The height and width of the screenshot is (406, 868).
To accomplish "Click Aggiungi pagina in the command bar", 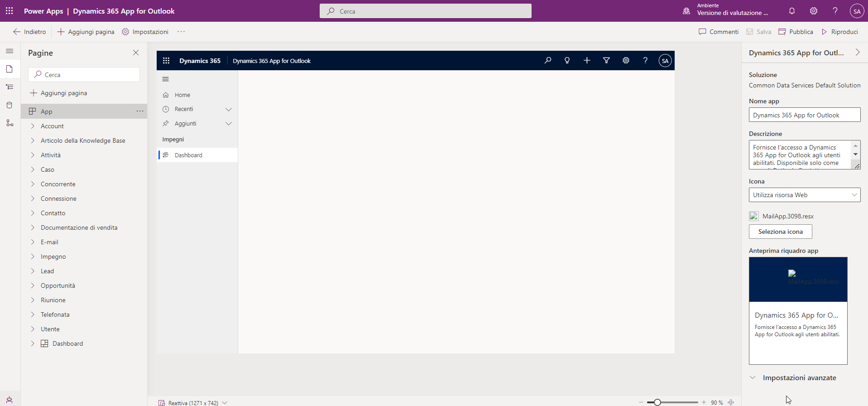I will 86,32.
